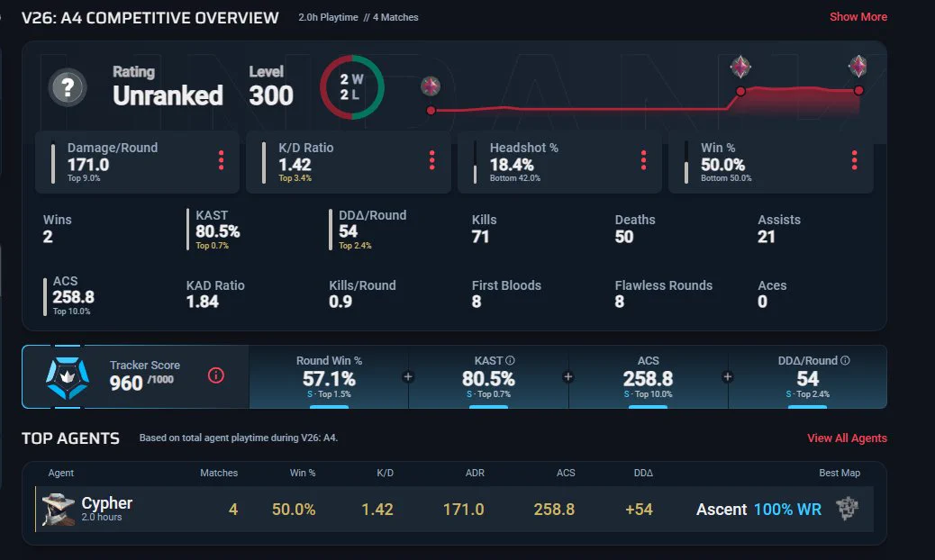This screenshot has height=560, width=935.
Task: Open View All Agents link
Action: [847, 438]
